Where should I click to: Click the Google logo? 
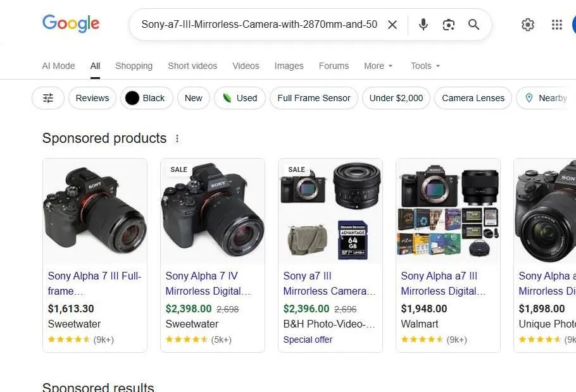coord(71,24)
